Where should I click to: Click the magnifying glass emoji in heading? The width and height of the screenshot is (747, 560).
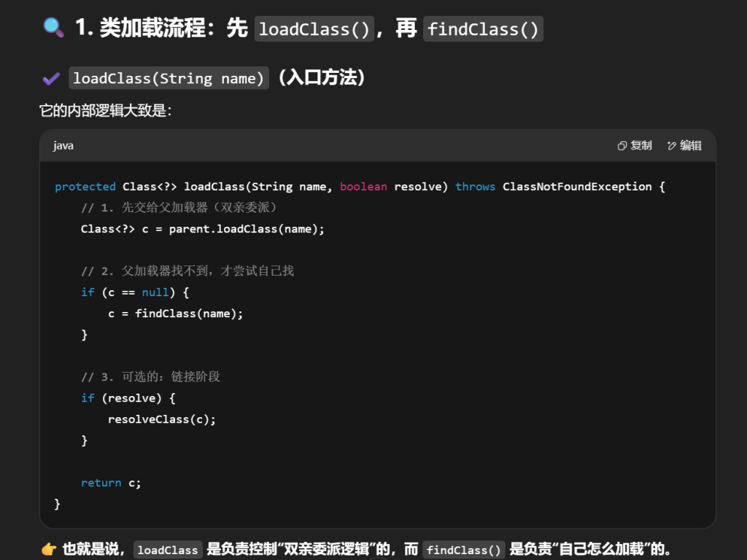point(53,28)
